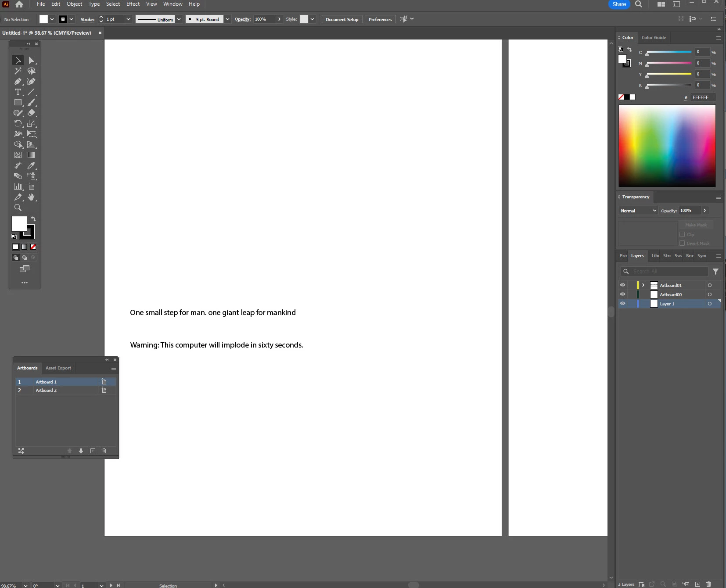
Task: Select the Direct Selection tool
Action: click(31, 60)
